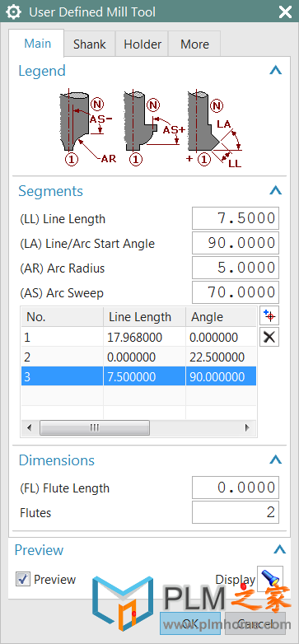Image resolution: width=299 pixels, height=644 pixels.
Task: Collapse the Segments section
Action: 276,190
